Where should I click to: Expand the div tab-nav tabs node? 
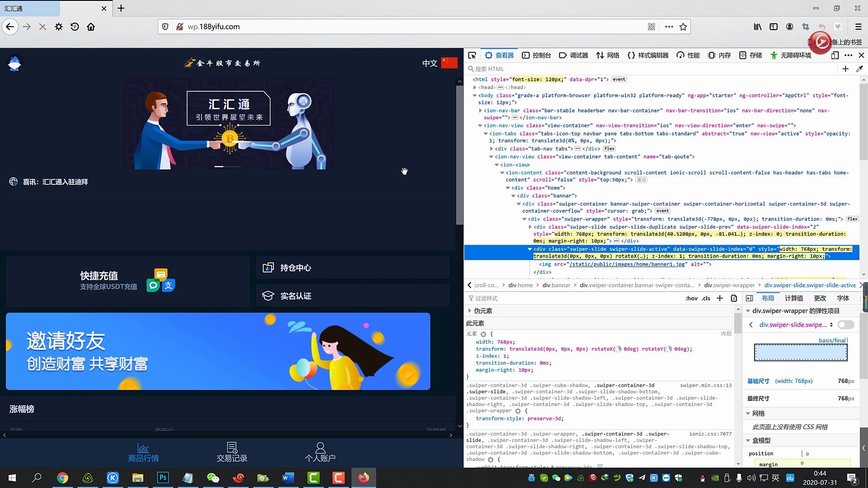click(491, 149)
